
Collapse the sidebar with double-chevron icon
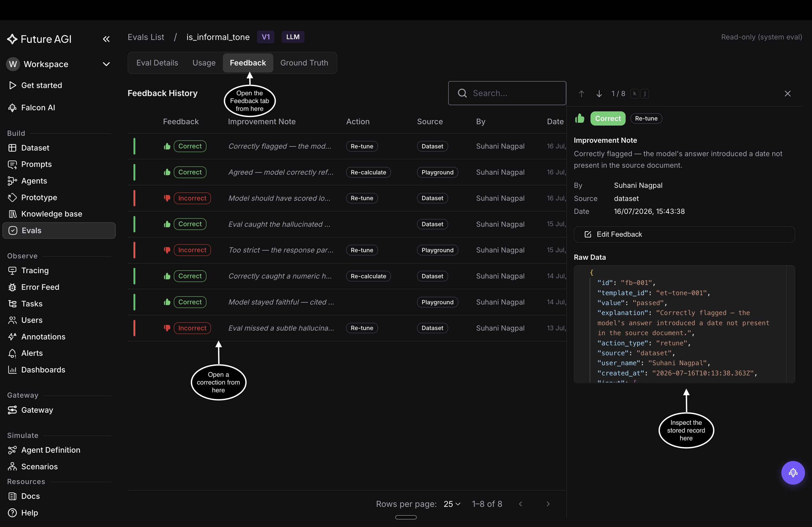(x=106, y=39)
